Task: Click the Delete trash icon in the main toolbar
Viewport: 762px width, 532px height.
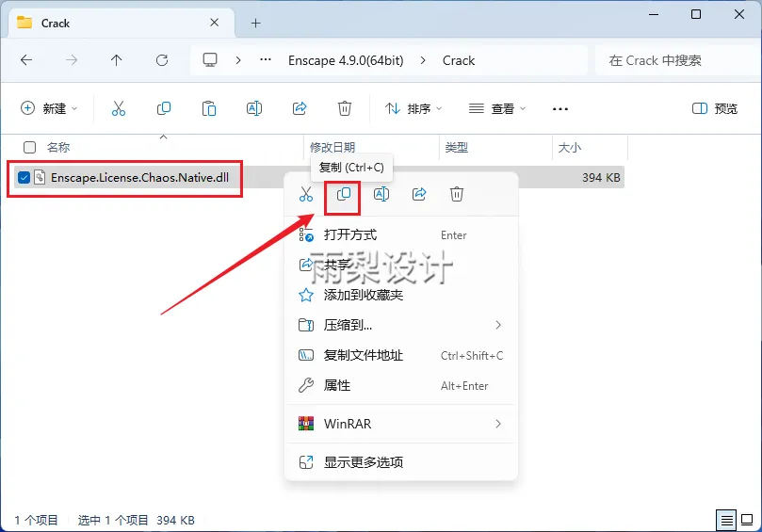Action: coord(345,108)
